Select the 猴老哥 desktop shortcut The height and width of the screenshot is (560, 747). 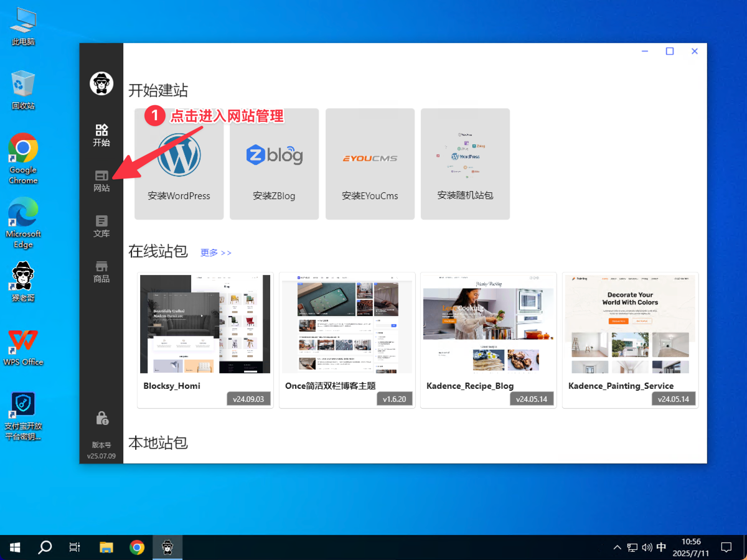23,282
